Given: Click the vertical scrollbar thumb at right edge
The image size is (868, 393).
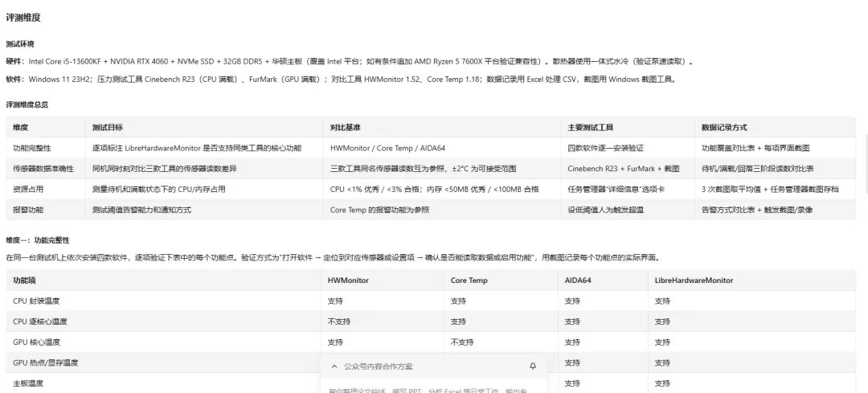Looking at the screenshot, I should pyautogui.click(x=865, y=163).
